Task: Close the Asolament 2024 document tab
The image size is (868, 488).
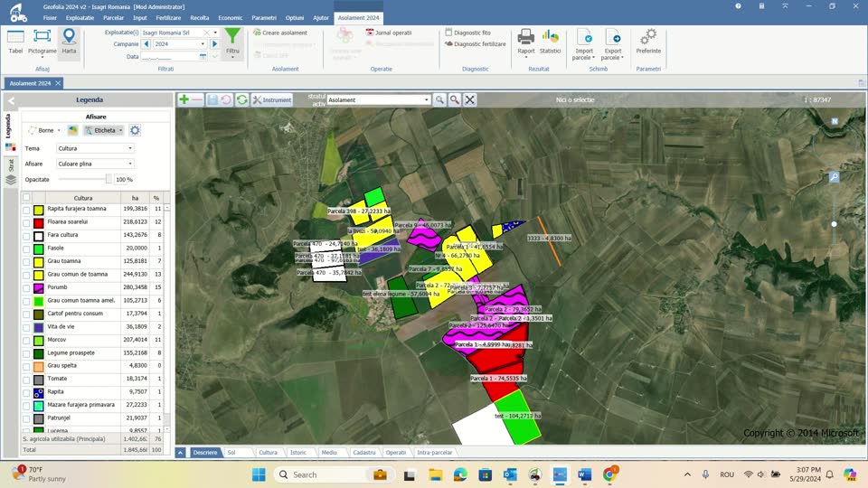Action: (x=58, y=83)
